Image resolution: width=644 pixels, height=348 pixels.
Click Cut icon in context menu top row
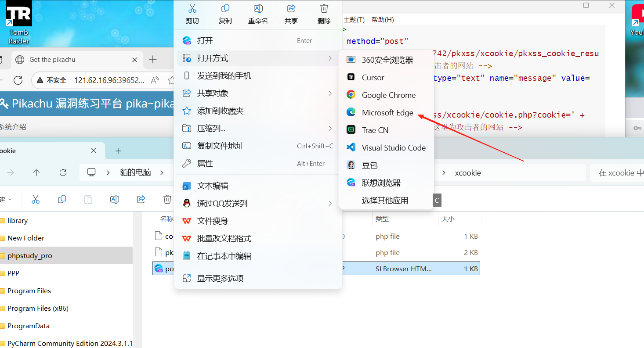coord(192,8)
